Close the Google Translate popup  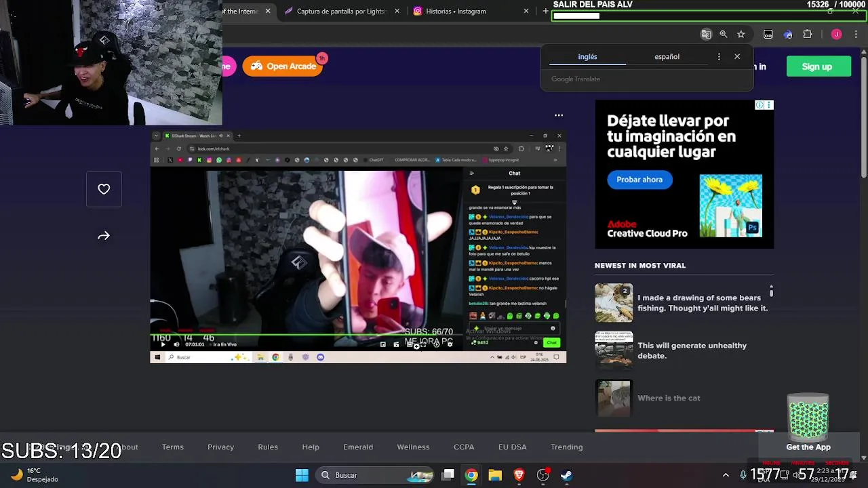pyautogui.click(x=737, y=57)
